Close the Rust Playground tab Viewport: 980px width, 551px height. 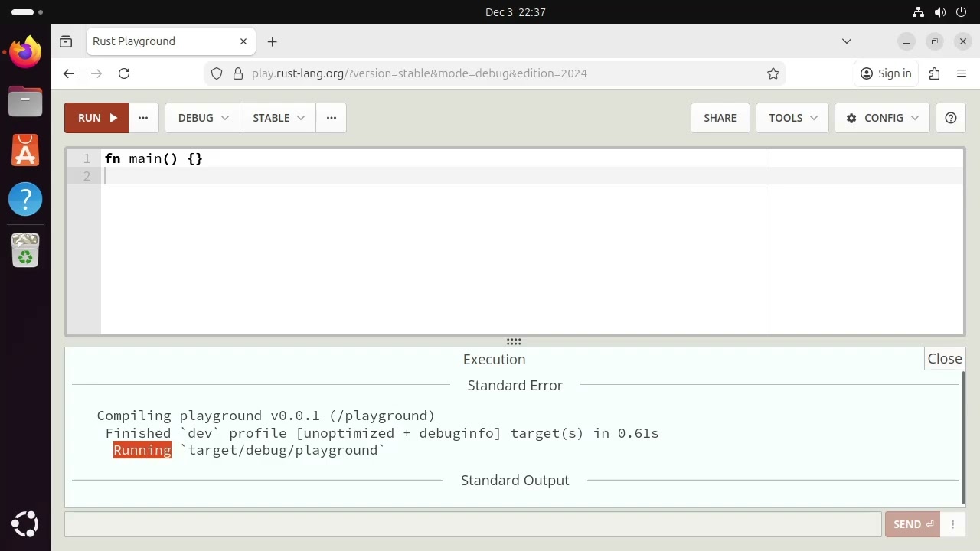[x=243, y=41]
